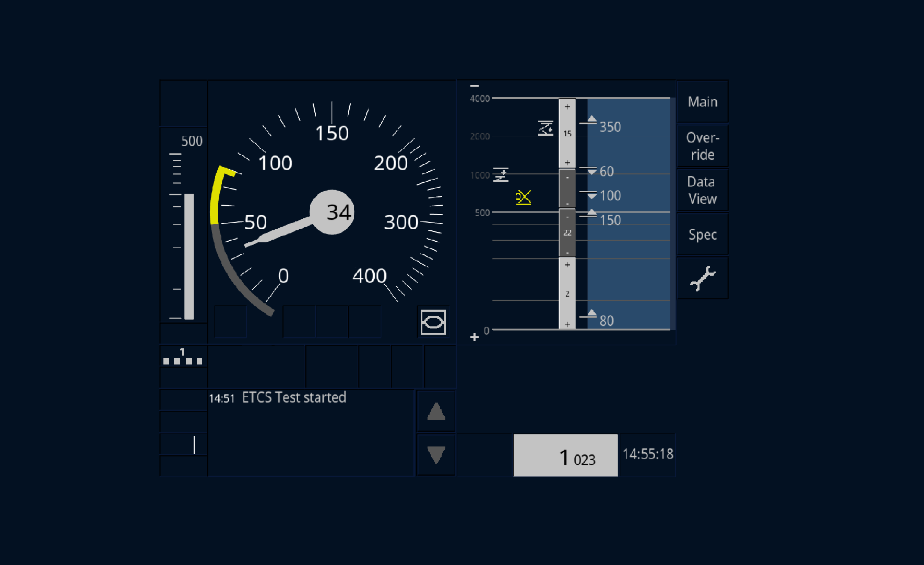Screen dimensions: 924x565
Task: Click the current speed value 34
Action: point(338,213)
